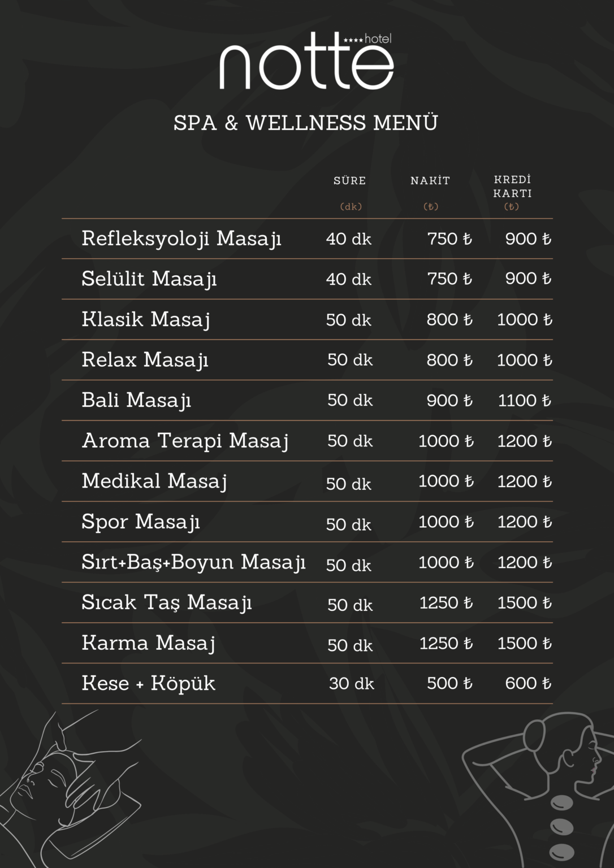Click the Relax Masajı menu item
This screenshot has width=614, height=868.
[145, 360]
